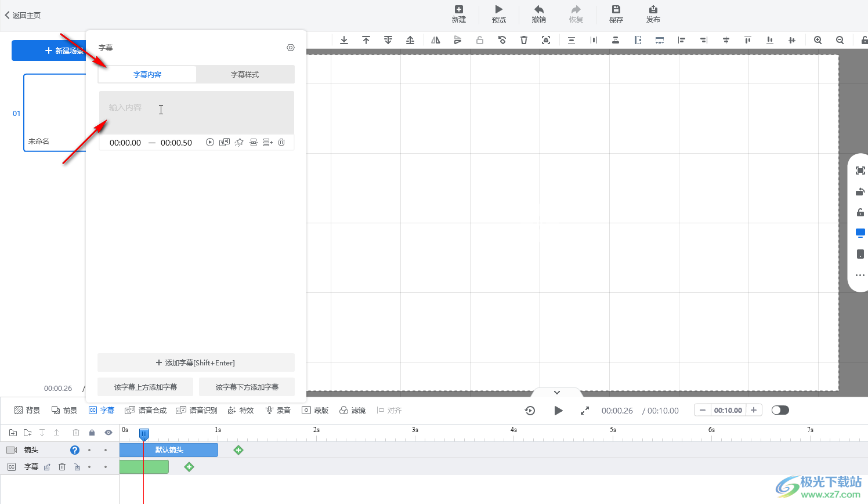Open the 语音识别 tab
Image resolution: width=868 pixels, height=504 pixels.
coord(197,410)
